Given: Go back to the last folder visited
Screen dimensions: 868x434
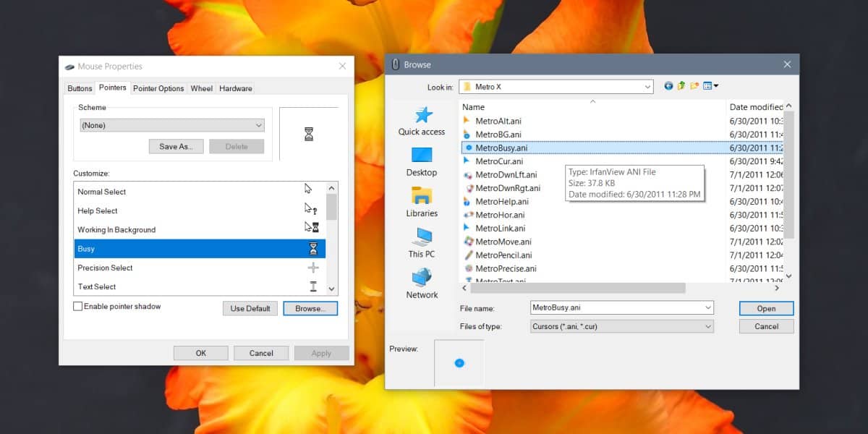Looking at the screenshot, I should tap(668, 86).
